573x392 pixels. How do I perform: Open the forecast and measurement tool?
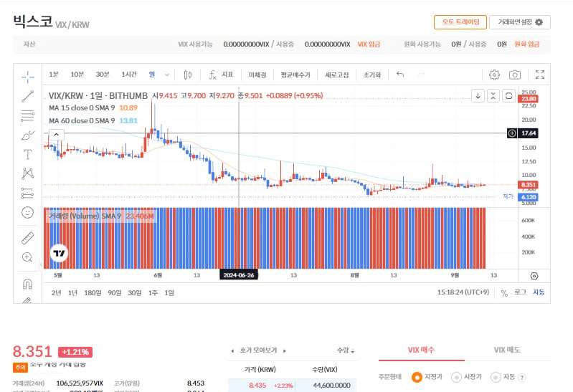click(28, 193)
